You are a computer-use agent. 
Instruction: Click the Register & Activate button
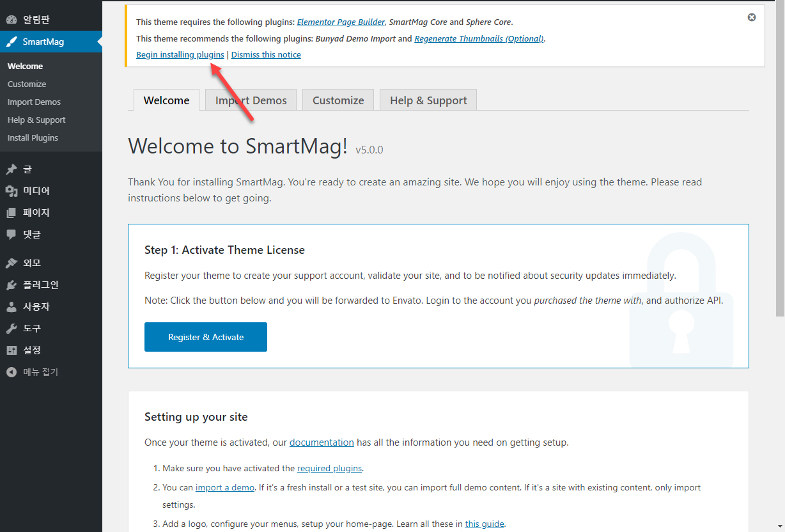(x=206, y=337)
